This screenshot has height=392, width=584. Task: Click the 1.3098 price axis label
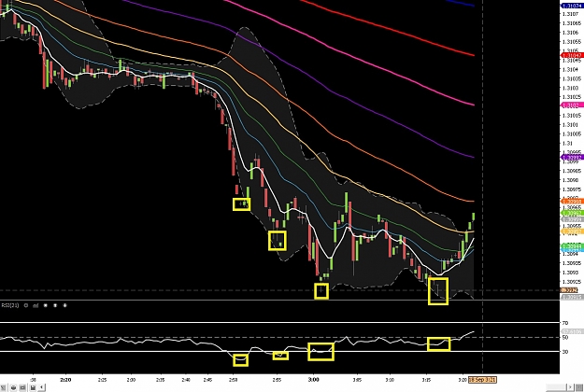click(x=571, y=180)
